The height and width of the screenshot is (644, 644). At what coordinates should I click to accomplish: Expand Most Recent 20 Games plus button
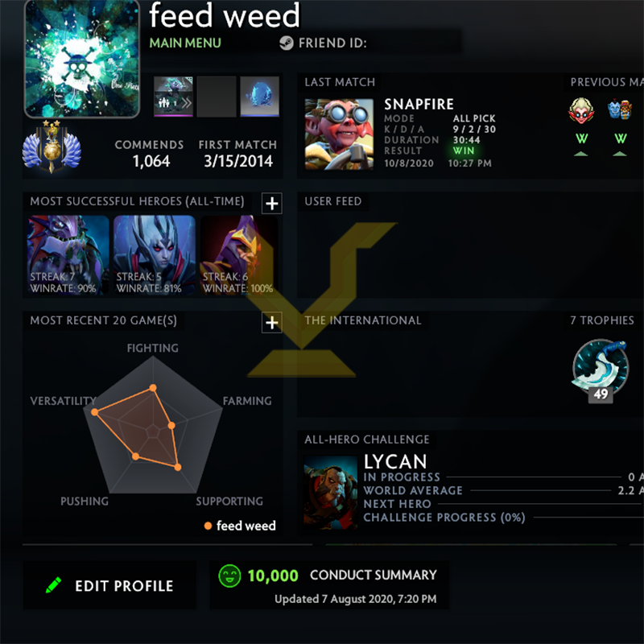(x=272, y=323)
